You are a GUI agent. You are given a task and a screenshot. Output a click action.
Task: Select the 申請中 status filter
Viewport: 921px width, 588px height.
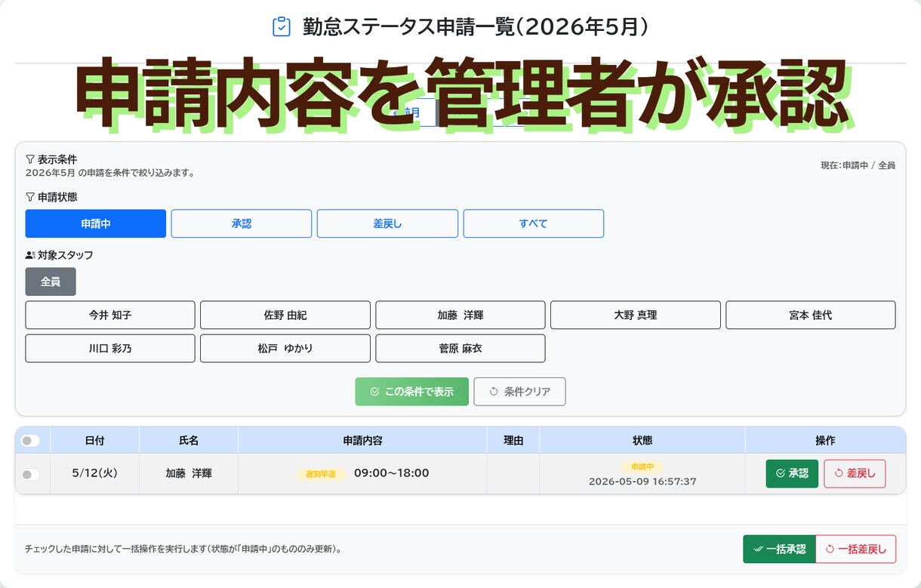tap(95, 223)
